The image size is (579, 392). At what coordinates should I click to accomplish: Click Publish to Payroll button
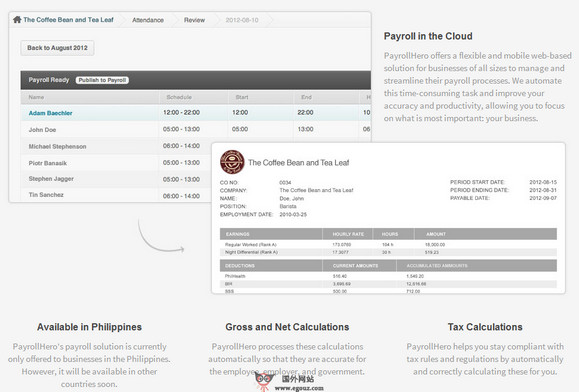pyautogui.click(x=102, y=80)
